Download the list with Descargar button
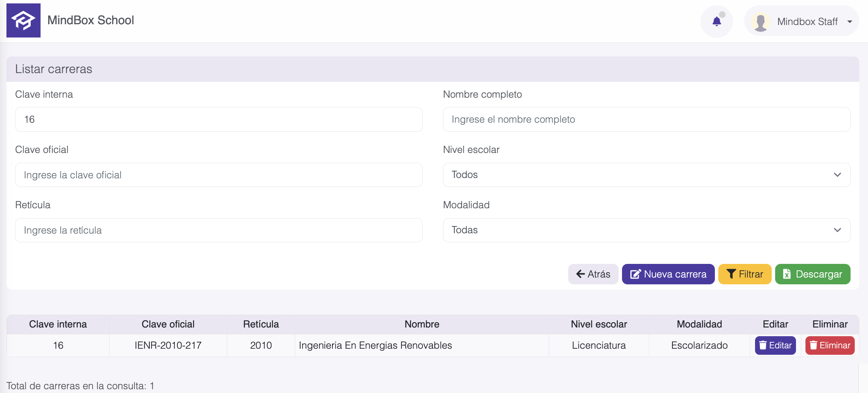Image resolution: width=868 pixels, height=393 pixels. [812, 274]
